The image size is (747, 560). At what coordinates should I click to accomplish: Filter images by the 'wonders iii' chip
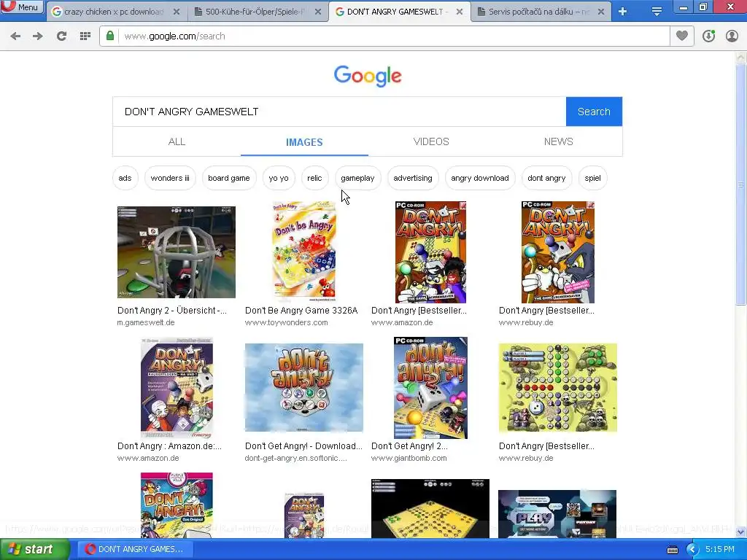[170, 178]
